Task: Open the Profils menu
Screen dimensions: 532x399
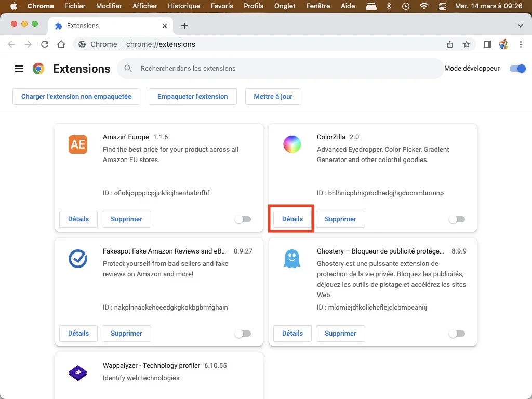Action: coord(254,6)
